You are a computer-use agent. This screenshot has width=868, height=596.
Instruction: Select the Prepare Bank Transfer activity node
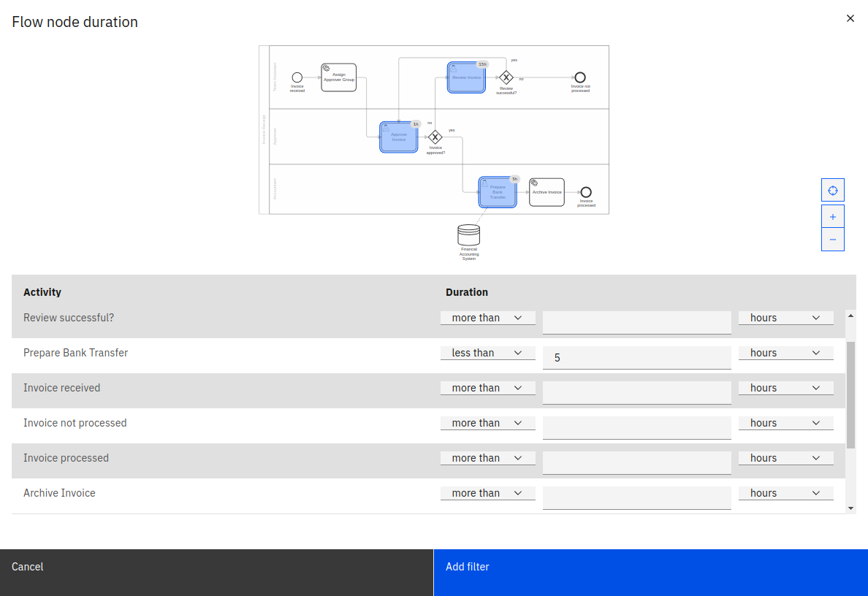(x=497, y=191)
